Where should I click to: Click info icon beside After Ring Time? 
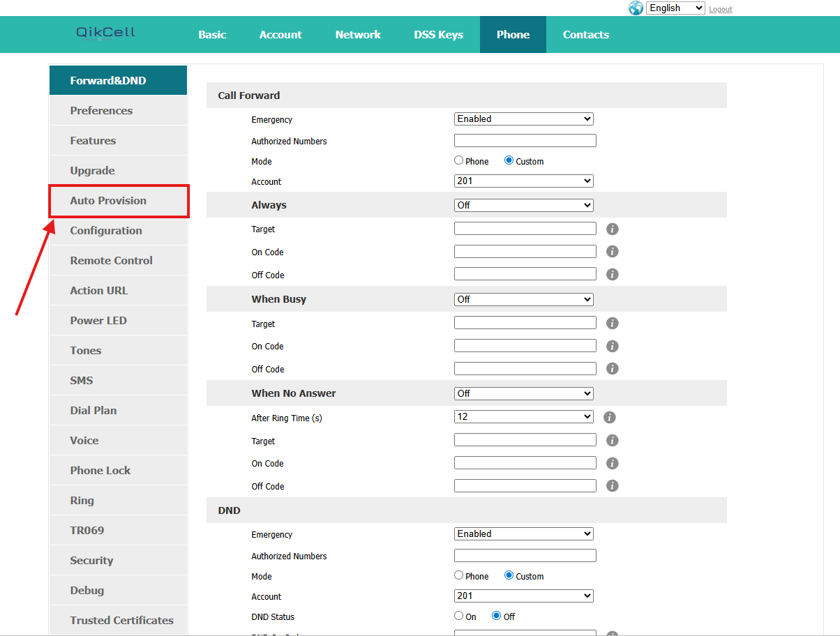click(x=609, y=417)
